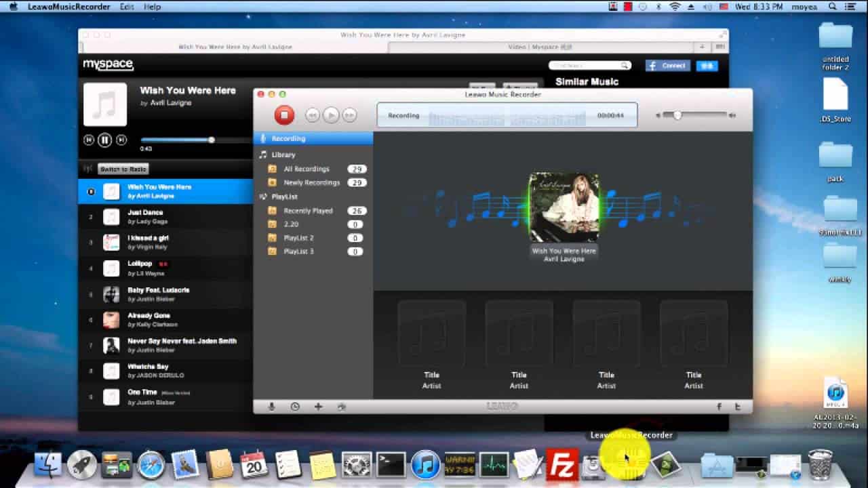The image size is (868, 488).
Task: Click next track button in Myspace player
Action: click(x=121, y=140)
